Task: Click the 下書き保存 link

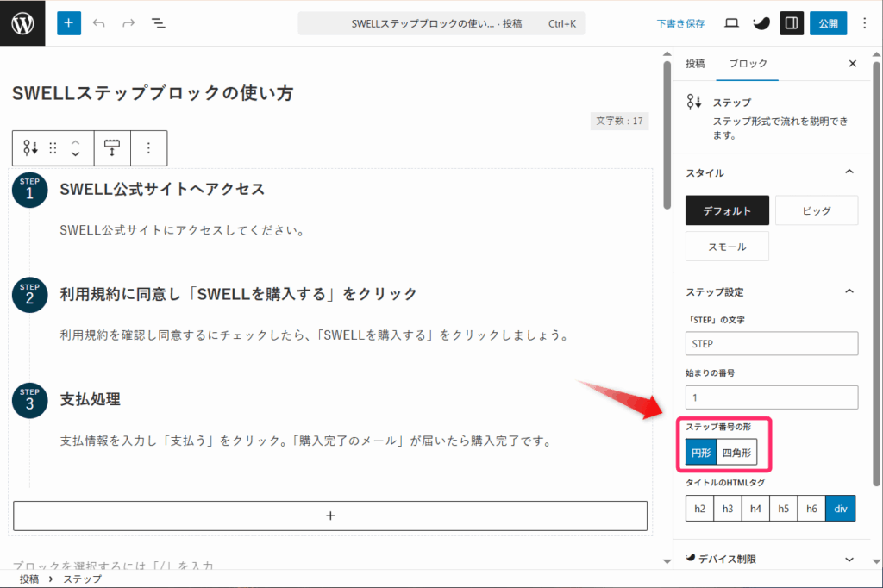Action: [x=680, y=23]
